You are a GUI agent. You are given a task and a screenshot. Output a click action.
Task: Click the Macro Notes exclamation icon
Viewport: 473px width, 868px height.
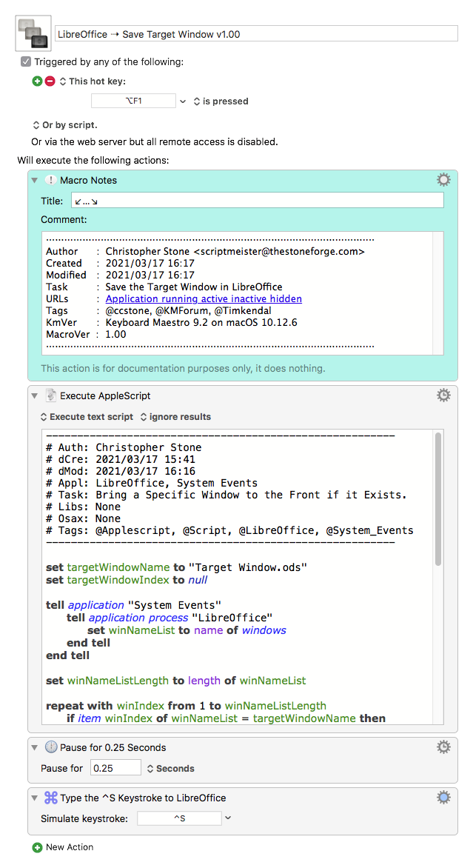[x=51, y=180]
